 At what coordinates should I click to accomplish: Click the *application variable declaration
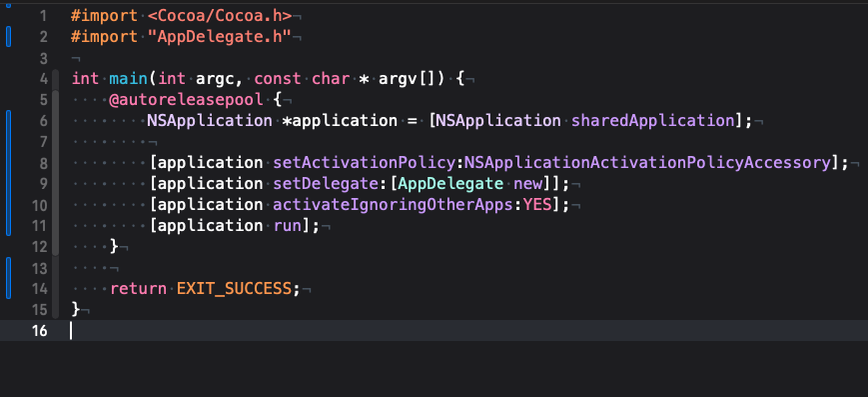(x=340, y=121)
